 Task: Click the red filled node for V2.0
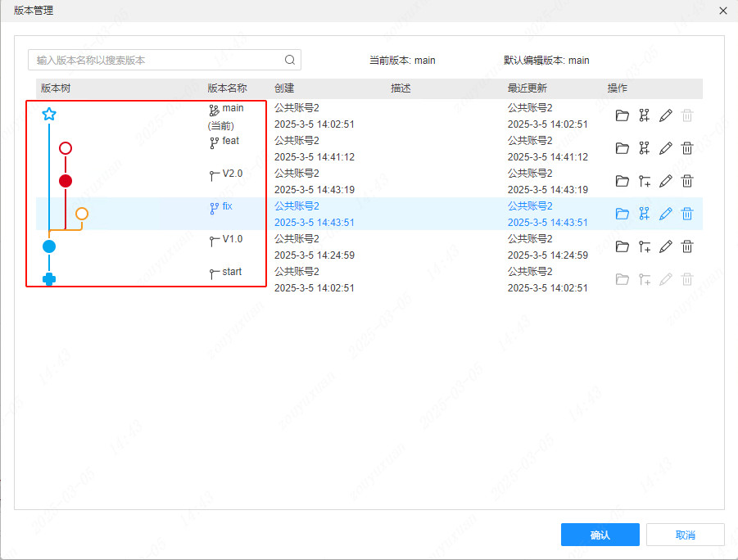tap(66, 180)
